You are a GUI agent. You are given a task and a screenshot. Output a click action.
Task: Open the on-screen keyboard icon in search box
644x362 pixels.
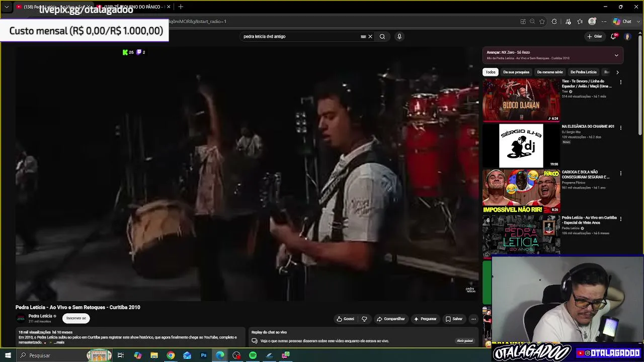point(363,36)
